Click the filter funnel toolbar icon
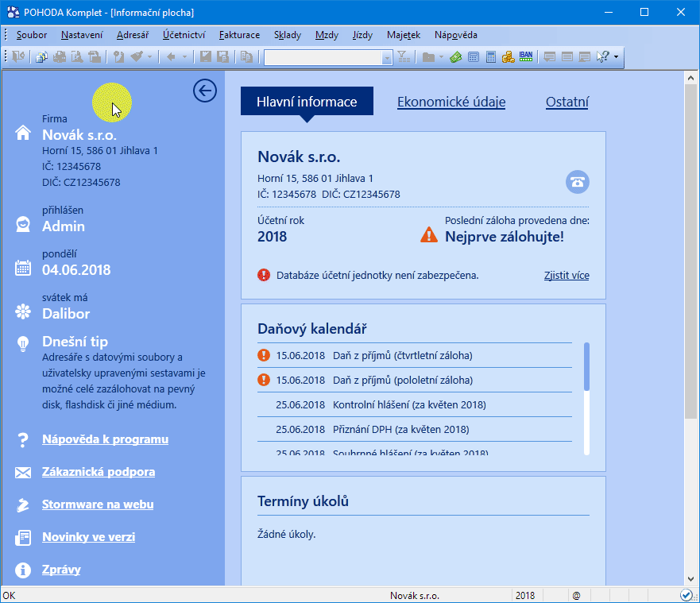This screenshot has width=700, height=603. pos(404,56)
